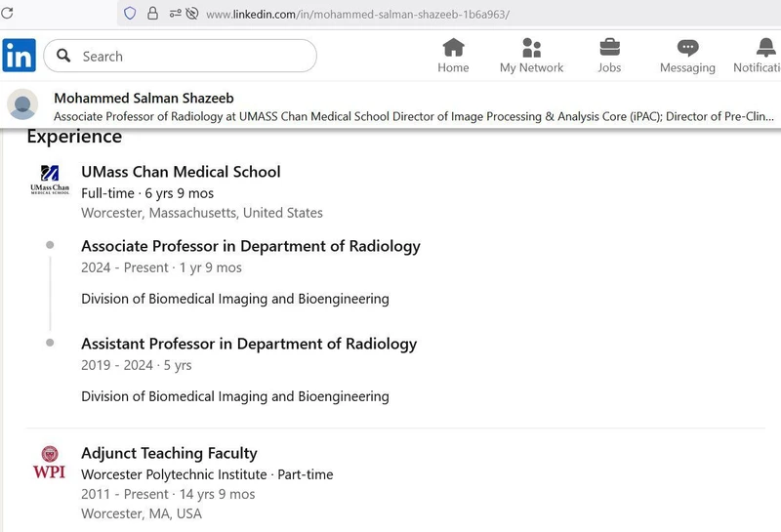Click the padlock site security icon
781x532 pixels.
point(152,14)
